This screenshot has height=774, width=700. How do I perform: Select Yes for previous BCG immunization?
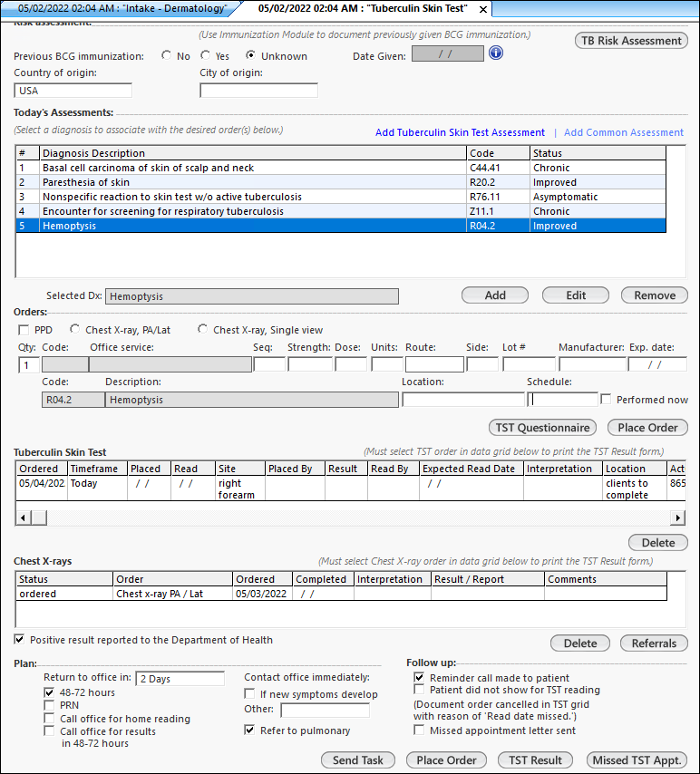[206, 55]
